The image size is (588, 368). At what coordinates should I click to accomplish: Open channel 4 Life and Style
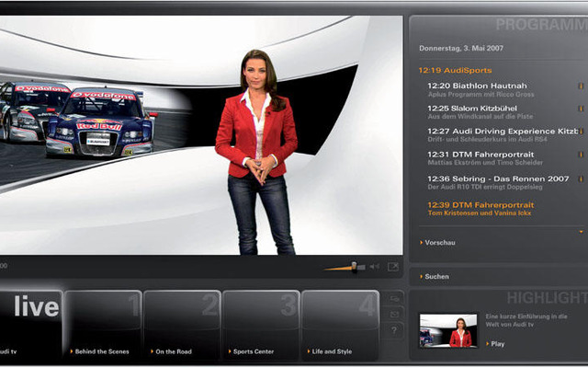pyautogui.click(x=340, y=325)
